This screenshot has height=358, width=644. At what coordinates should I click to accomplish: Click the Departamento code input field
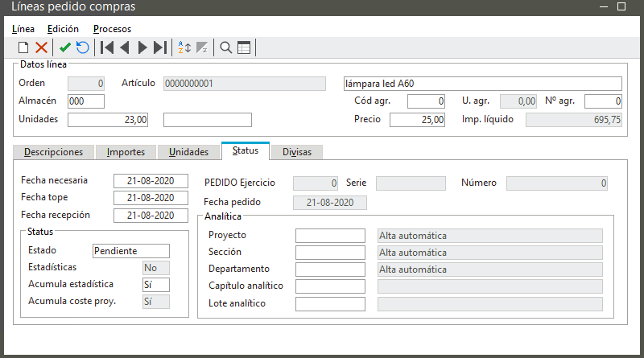coord(330,270)
